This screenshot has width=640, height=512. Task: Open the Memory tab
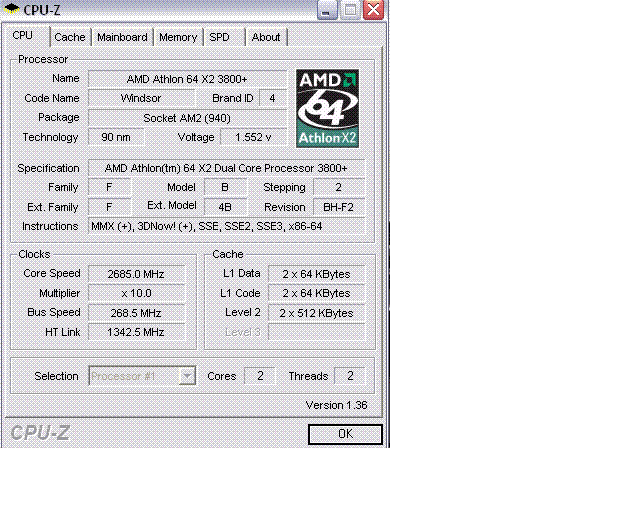tap(178, 37)
